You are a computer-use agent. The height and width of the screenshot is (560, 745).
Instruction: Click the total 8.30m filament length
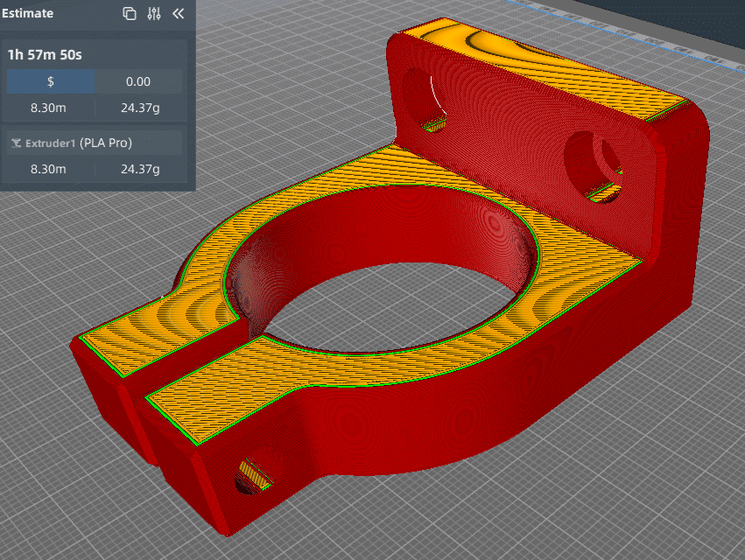pyautogui.click(x=48, y=108)
